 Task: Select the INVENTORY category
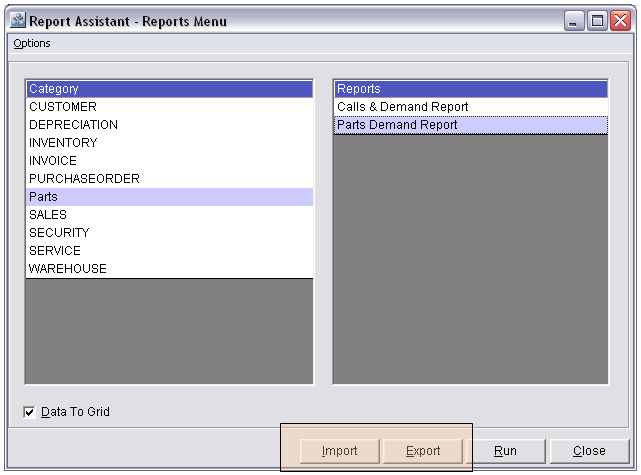170,143
